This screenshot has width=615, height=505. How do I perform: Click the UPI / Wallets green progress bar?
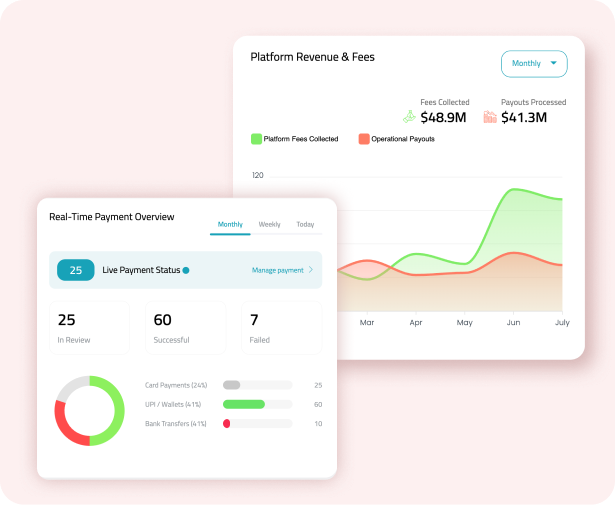tap(243, 404)
